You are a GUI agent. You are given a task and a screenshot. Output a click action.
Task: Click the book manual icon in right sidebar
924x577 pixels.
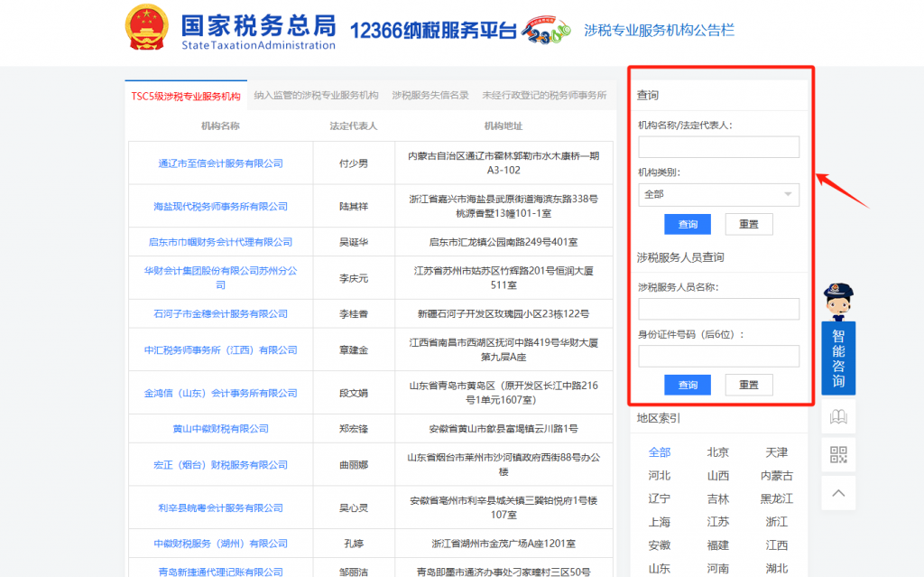(x=837, y=416)
